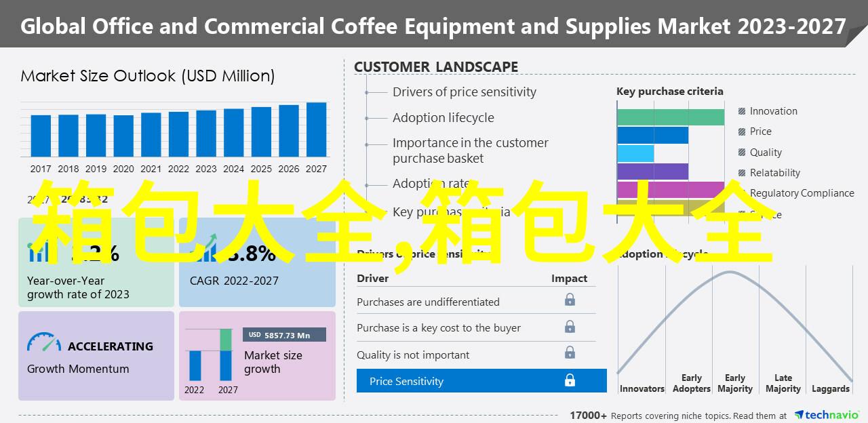Click the Early Adopters label
Image resolution: width=868 pixels, height=423 pixels.
pyautogui.click(x=692, y=383)
